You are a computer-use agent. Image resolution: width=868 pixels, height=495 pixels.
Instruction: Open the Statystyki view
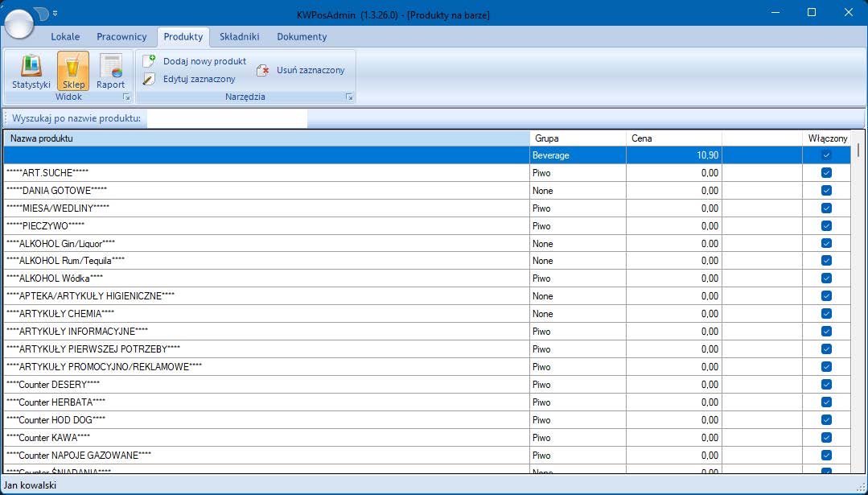31,71
